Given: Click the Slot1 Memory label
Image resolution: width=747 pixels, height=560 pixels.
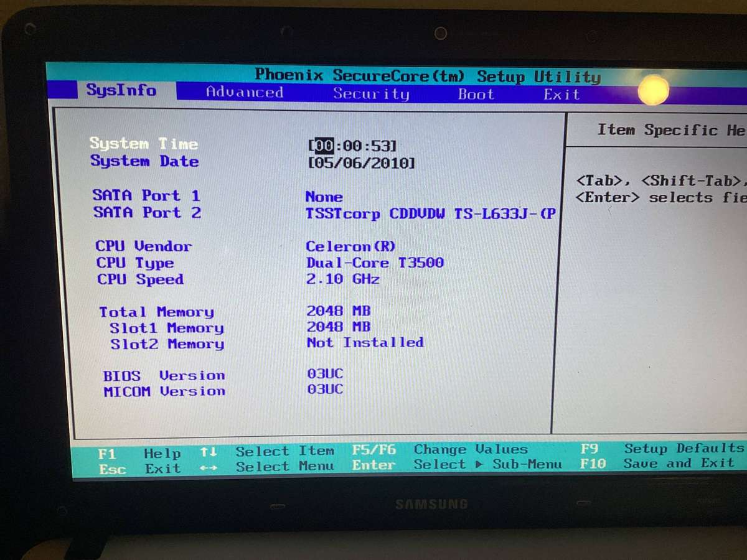Looking at the screenshot, I should click(167, 329).
